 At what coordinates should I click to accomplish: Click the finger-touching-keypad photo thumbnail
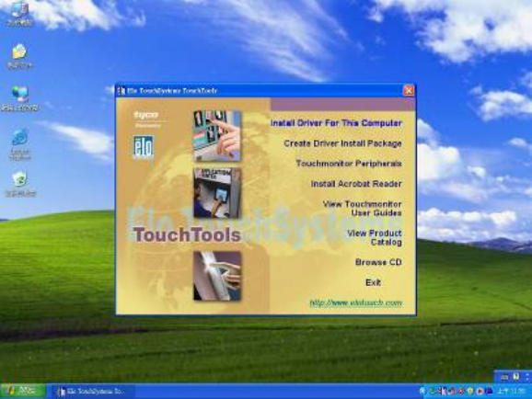(x=217, y=135)
